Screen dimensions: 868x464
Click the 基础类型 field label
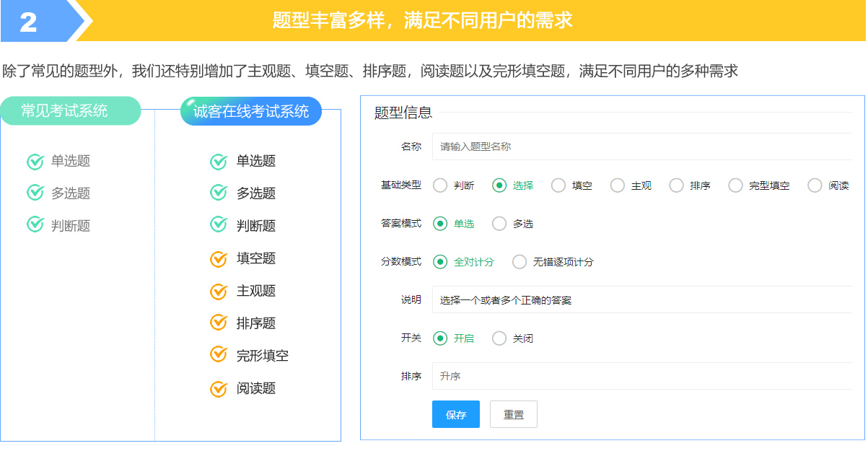[x=401, y=185]
